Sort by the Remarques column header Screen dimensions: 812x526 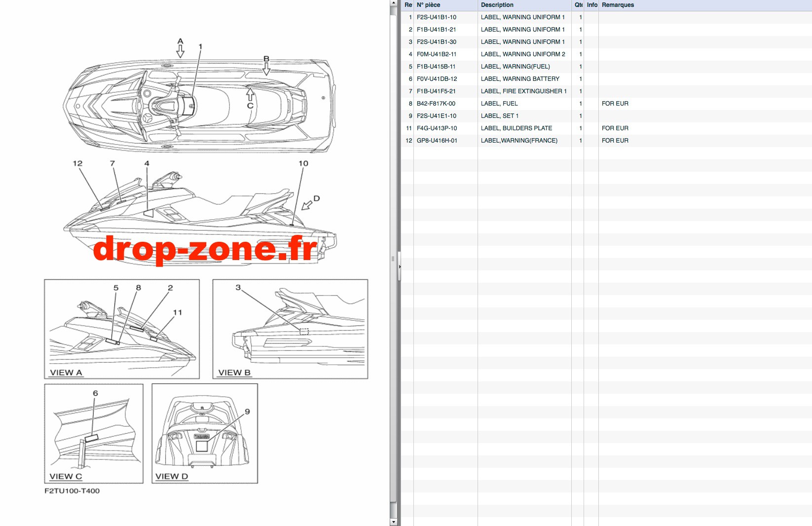pos(705,5)
